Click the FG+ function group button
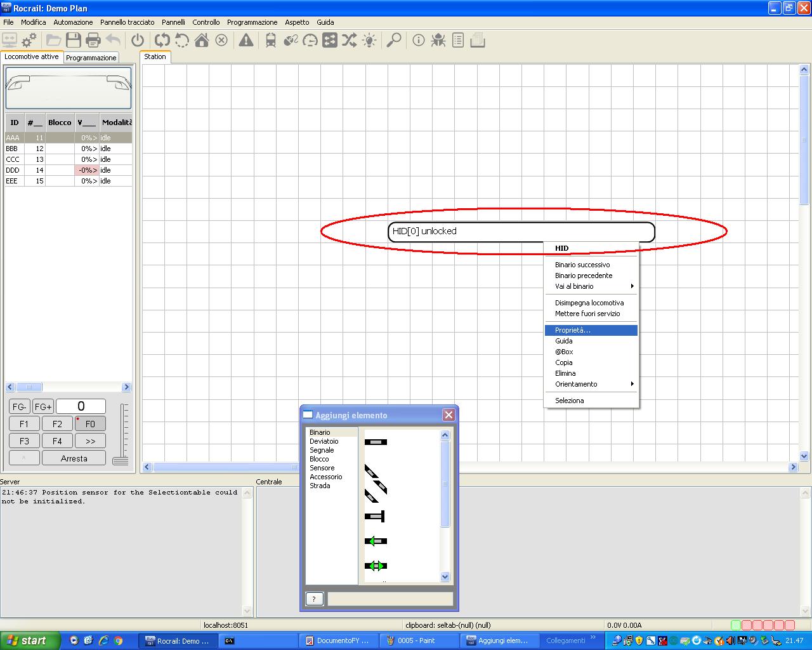Screen dimensions: 812x650 (43, 406)
